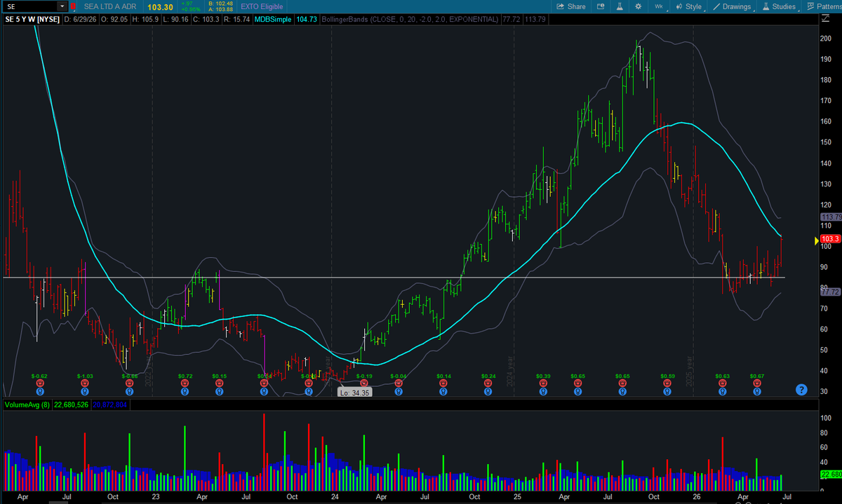Click the red earnings icon under $0.39

click(x=542, y=384)
